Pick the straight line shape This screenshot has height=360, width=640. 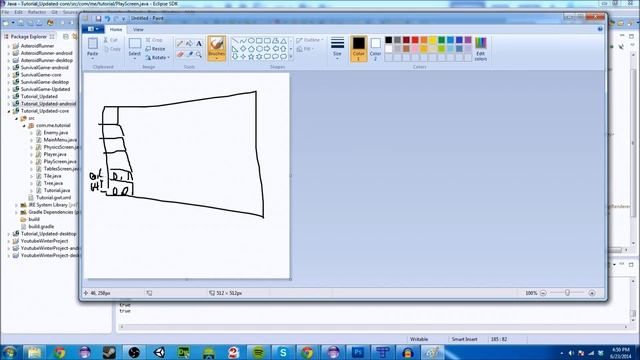click(235, 41)
